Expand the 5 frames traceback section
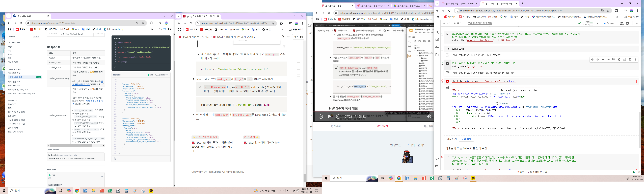Viewport: 644px width, 194px height. 502,103
